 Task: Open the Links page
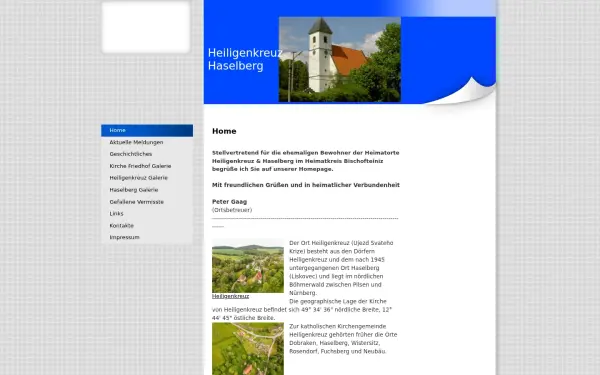(147, 214)
